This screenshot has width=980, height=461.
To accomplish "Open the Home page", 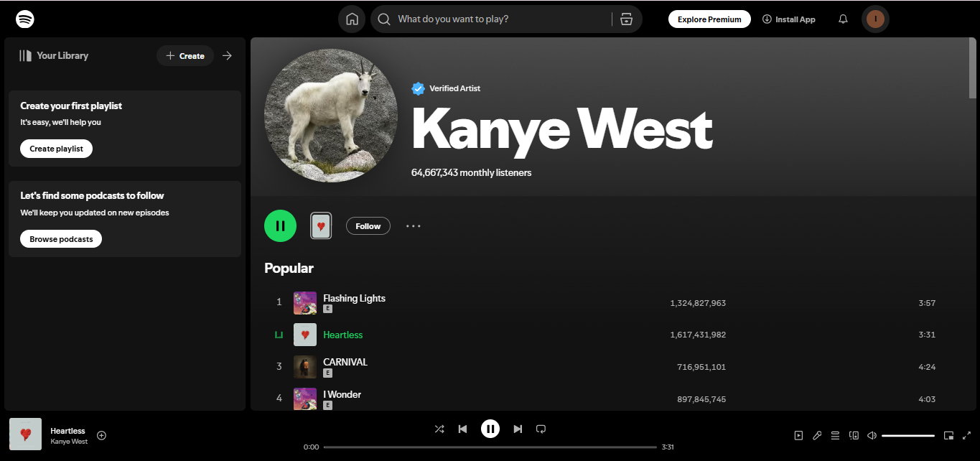I will coord(352,19).
